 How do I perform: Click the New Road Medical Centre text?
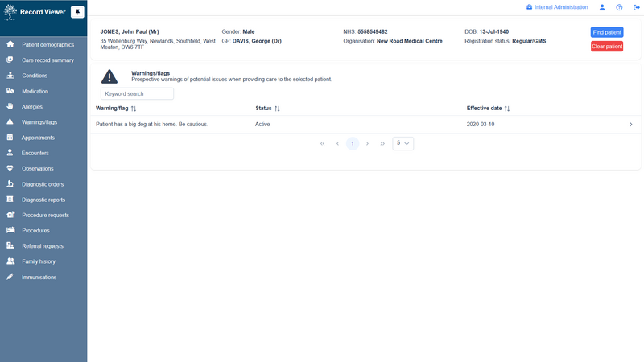tap(410, 41)
